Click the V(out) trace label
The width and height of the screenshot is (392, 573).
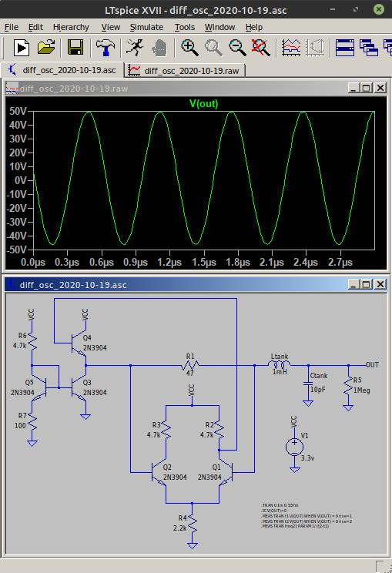pos(203,104)
